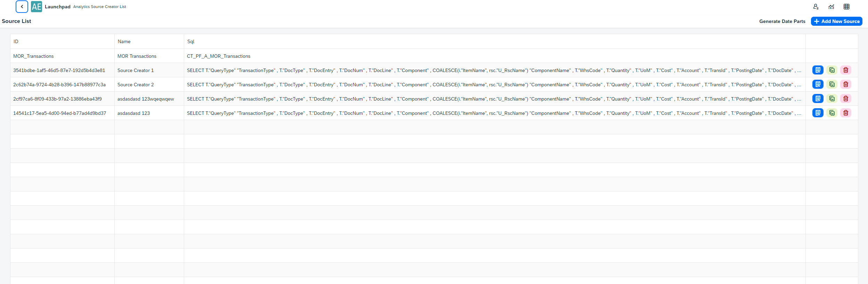Open the AE Launchpad logo
The height and width of the screenshot is (284, 868).
36,7
